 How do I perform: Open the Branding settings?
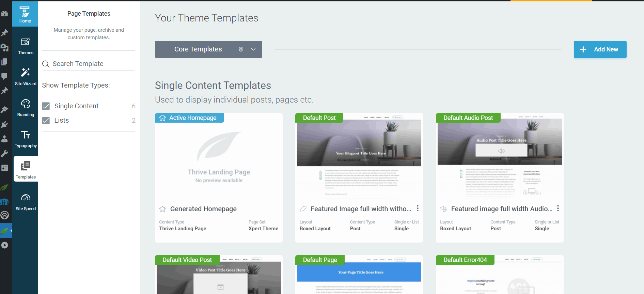tap(26, 108)
